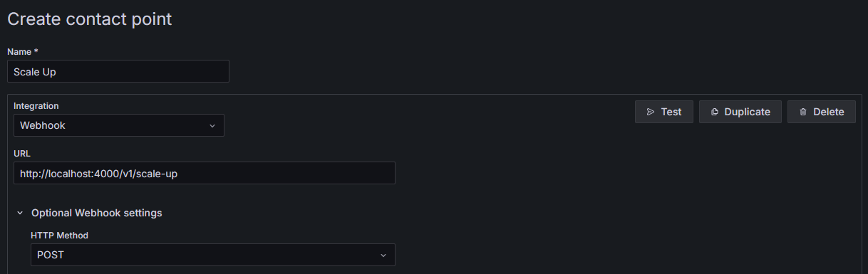Click the URL label text
Viewport: 868px width, 274px height.
[22, 153]
